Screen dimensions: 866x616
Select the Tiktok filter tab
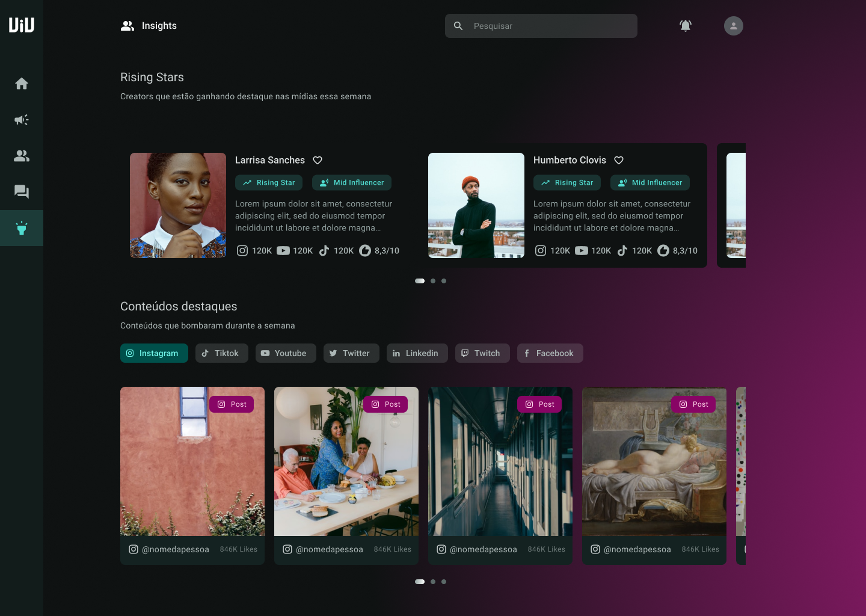click(x=221, y=353)
